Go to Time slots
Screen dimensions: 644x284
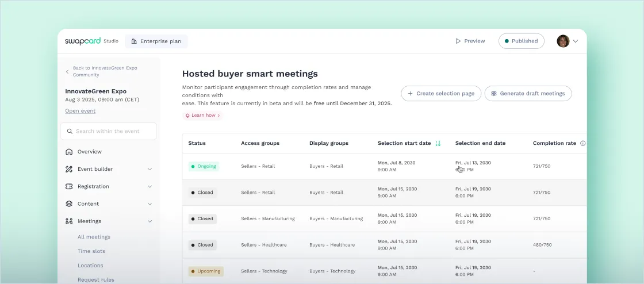[91, 251]
